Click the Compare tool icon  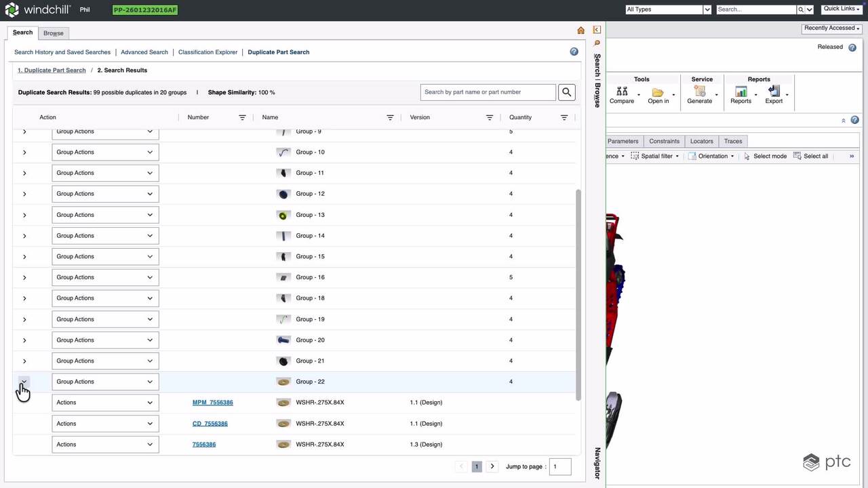pyautogui.click(x=621, y=92)
